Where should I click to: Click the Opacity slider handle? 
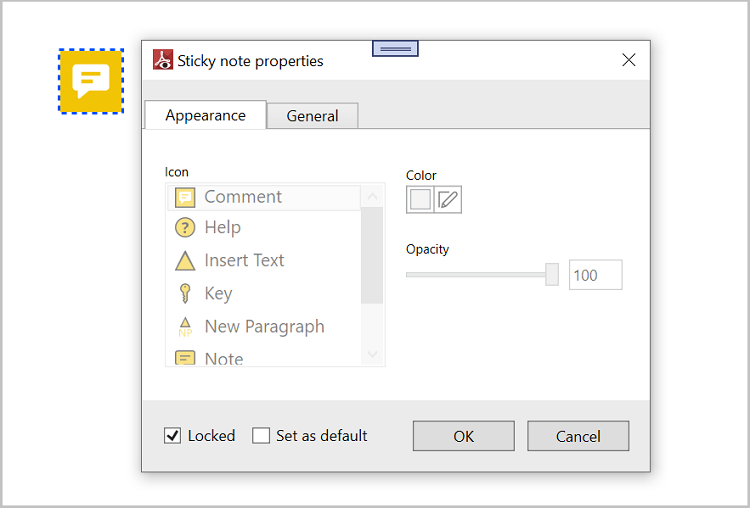tap(552, 275)
